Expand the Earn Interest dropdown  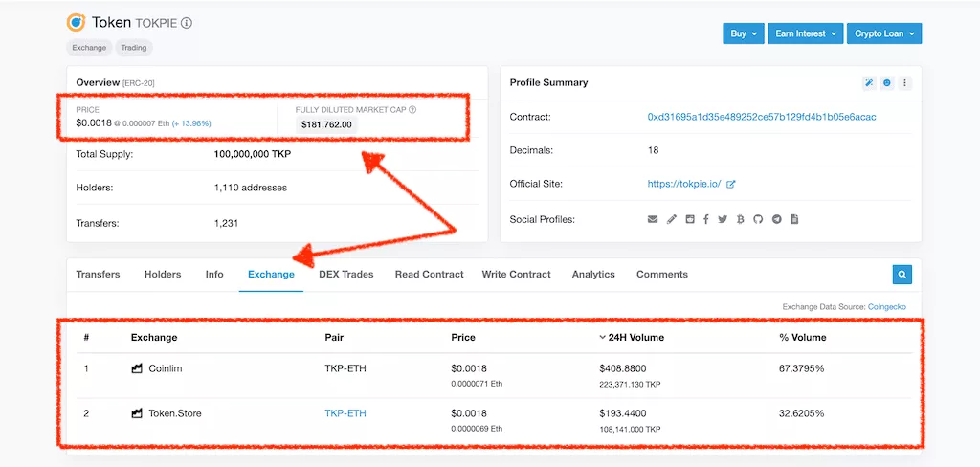point(806,33)
